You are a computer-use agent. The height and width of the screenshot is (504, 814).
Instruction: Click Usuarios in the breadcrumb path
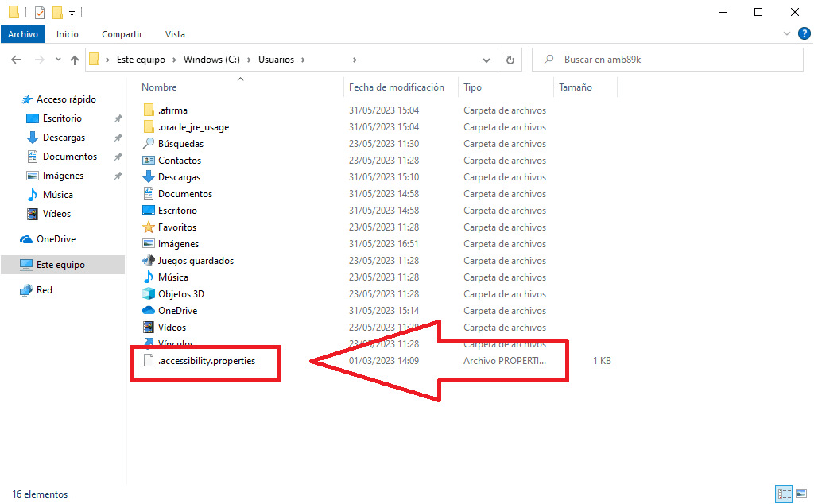[276, 60]
